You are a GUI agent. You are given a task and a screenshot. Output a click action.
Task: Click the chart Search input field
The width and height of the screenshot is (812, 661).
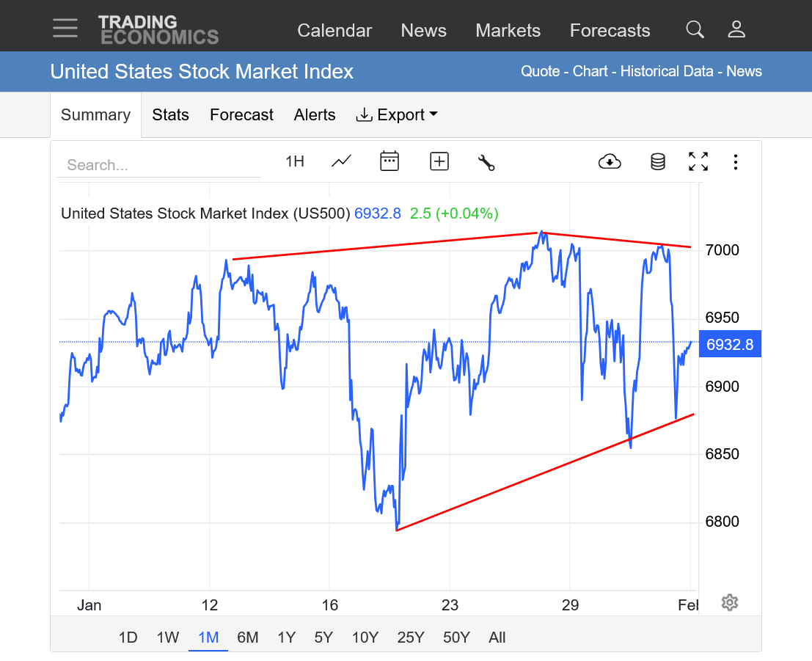158,165
